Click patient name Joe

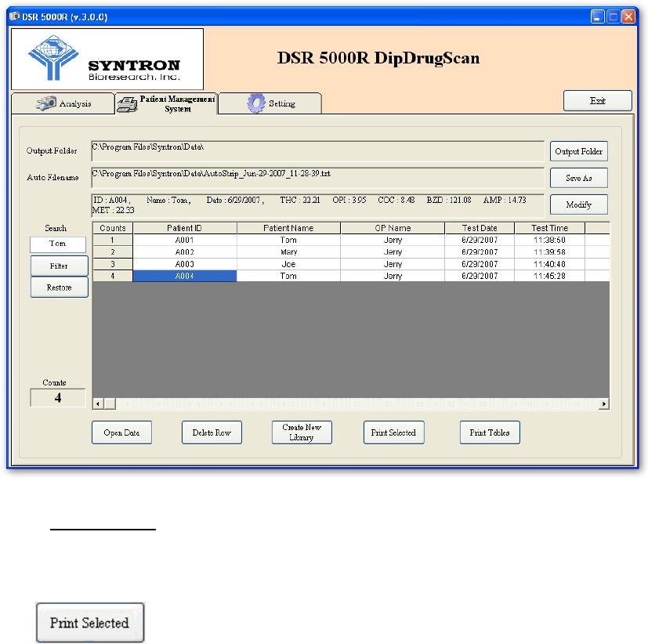pos(288,264)
